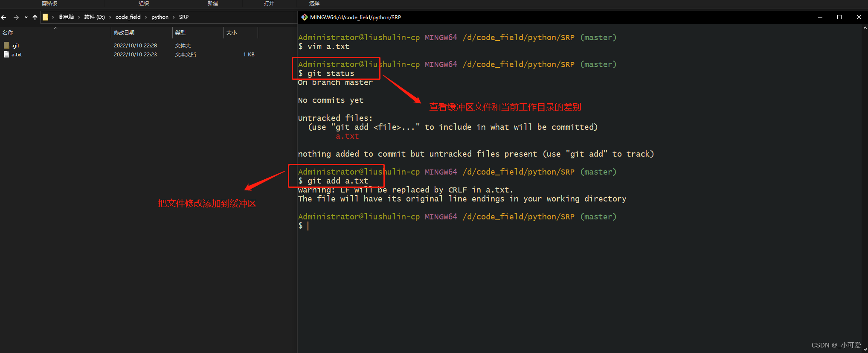
Task: Click 'warning: LF will be replaced' line
Action: 406,190
